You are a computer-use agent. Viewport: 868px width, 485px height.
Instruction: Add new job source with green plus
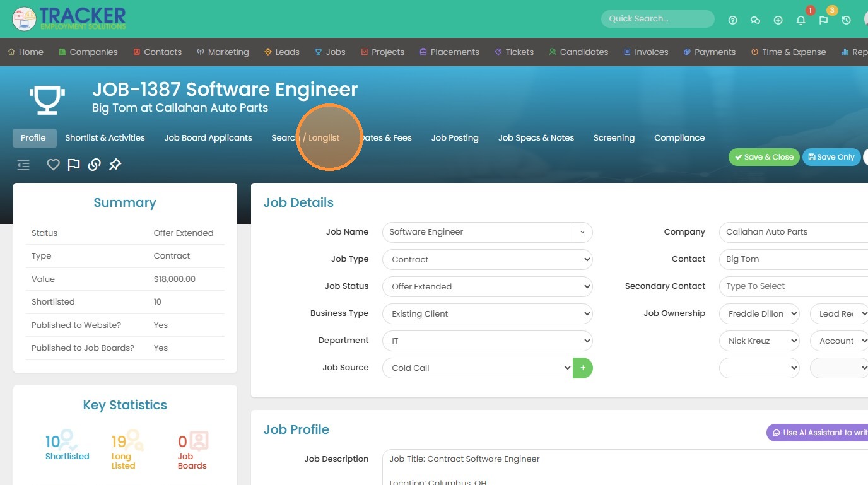pyautogui.click(x=583, y=368)
